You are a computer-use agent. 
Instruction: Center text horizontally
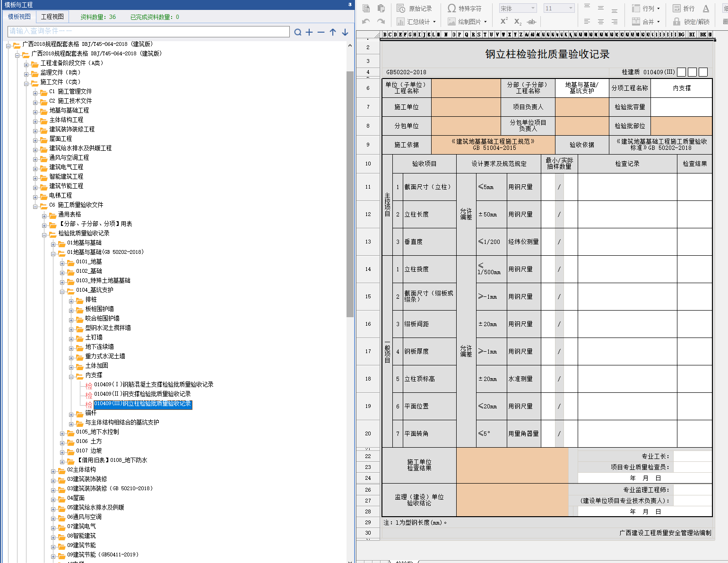(601, 22)
